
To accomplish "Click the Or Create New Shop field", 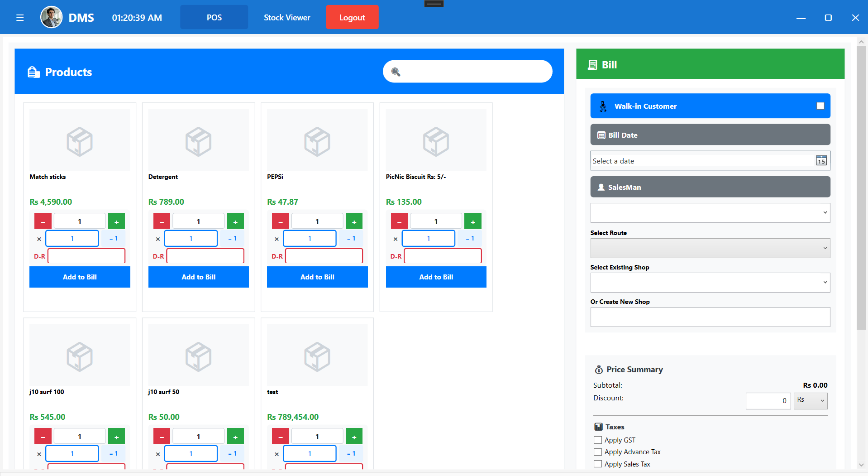I will [710, 317].
